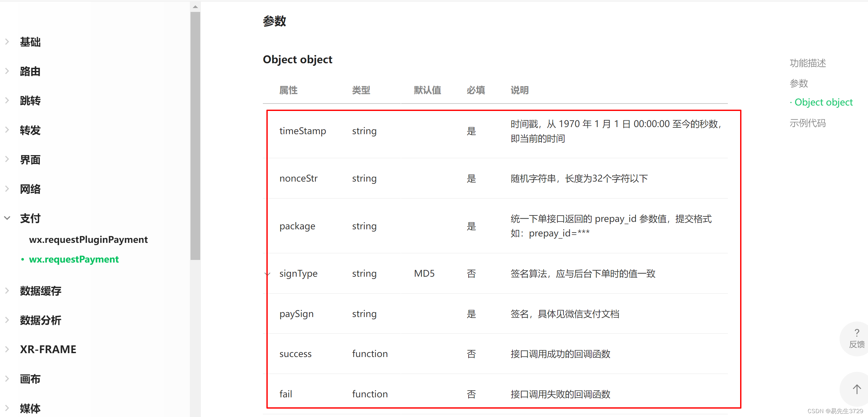The height and width of the screenshot is (417, 868).
Task: Open the 反馈 feedback bubble
Action: [856, 339]
